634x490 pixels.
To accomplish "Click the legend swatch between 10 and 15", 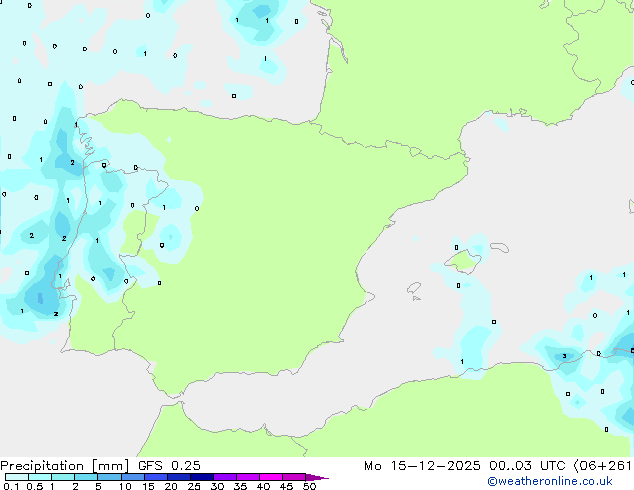I will 132,477.
